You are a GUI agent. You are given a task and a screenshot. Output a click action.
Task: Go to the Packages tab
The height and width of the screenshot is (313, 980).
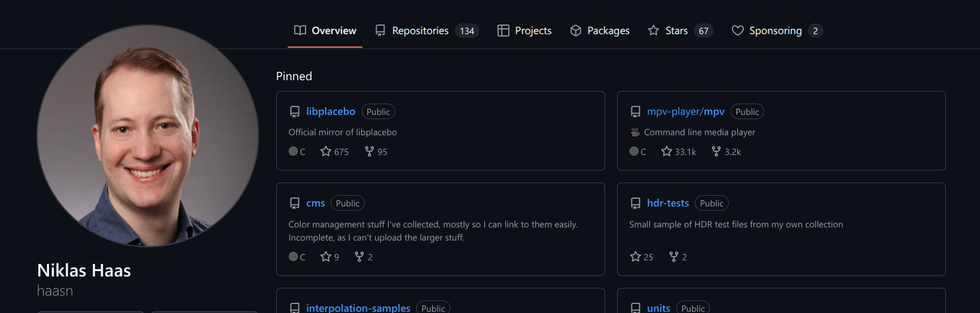[x=600, y=31]
